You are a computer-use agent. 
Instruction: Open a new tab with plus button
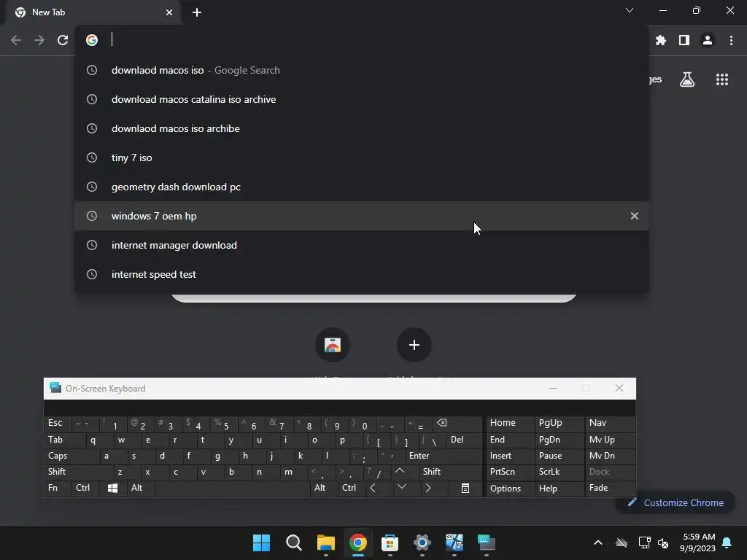(197, 12)
